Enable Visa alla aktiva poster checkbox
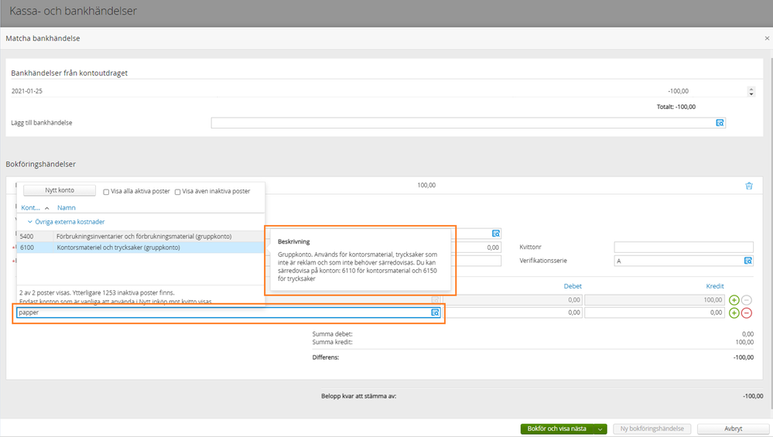773x437 pixels. point(107,192)
